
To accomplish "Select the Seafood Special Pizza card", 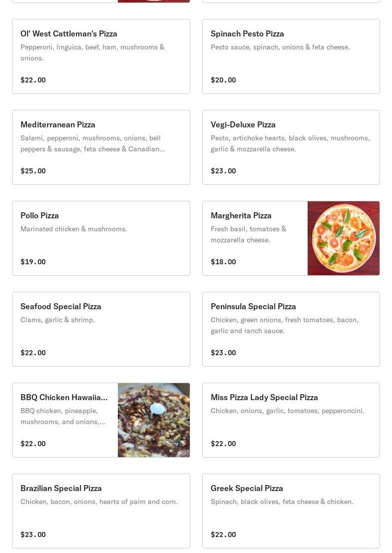I will [101, 329].
